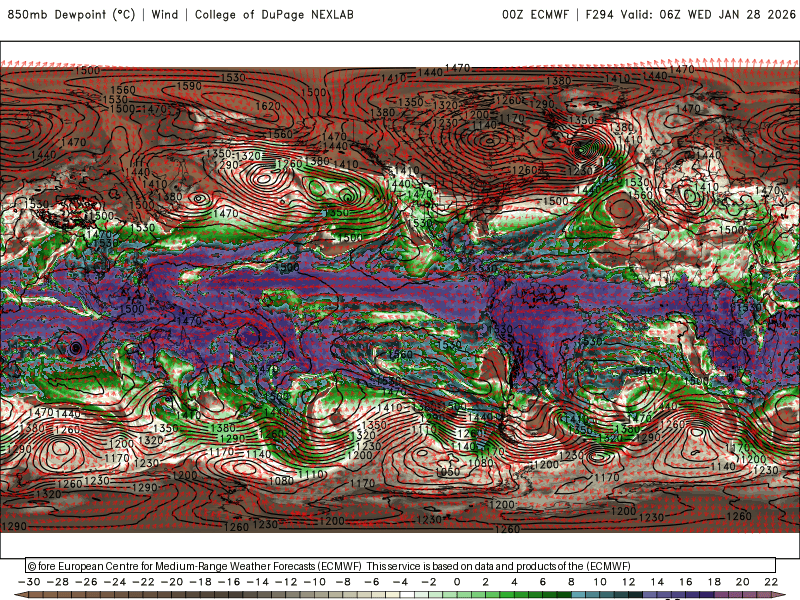Screen dimensions: 800x600
Task: Click the 'Valid: 06Z WED JAN 28 2026' text
Action: [x=708, y=14]
